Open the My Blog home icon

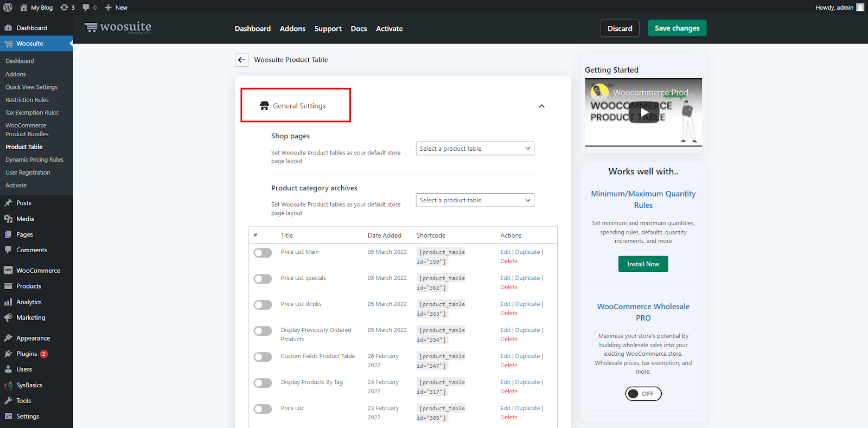click(23, 8)
